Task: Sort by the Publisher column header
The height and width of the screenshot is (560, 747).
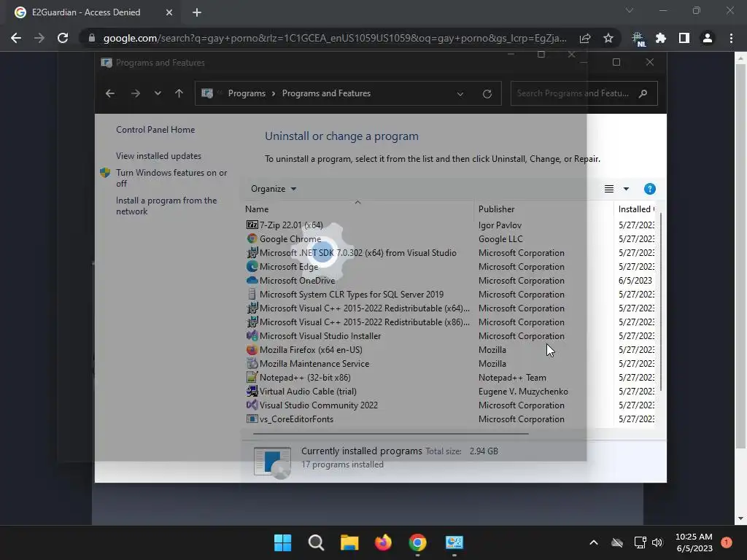Action: pyautogui.click(x=496, y=209)
